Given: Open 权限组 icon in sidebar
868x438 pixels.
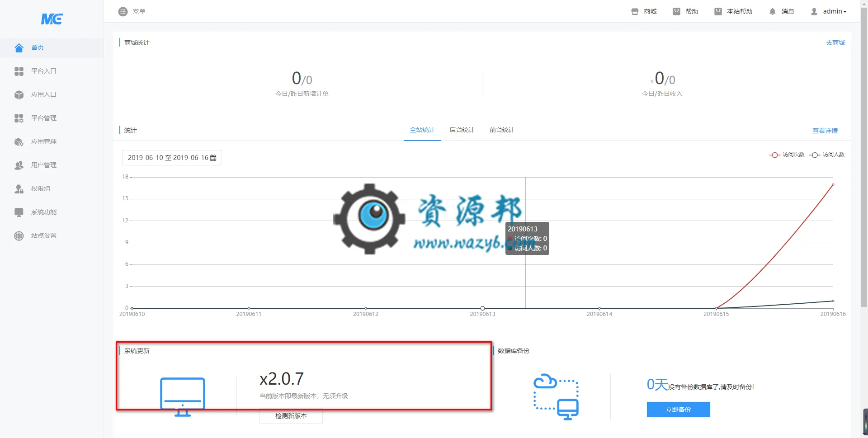Looking at the screenshot, I should point(19,188).
